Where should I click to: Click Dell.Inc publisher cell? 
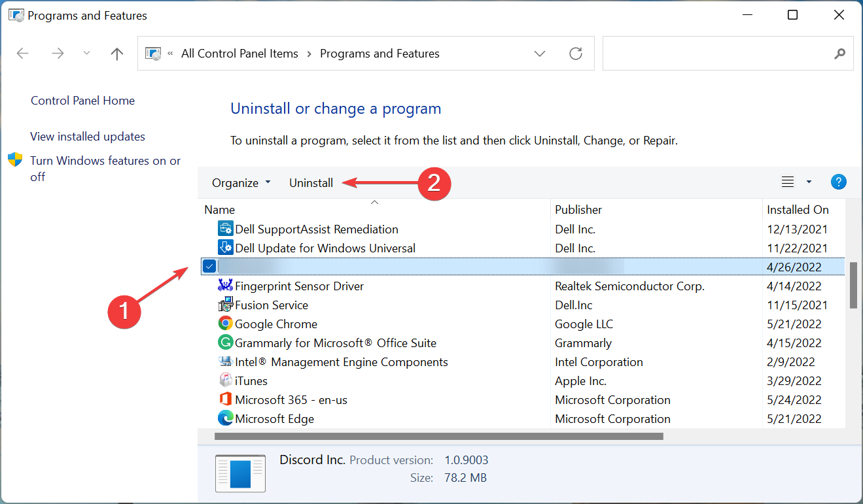coord(575,305)
